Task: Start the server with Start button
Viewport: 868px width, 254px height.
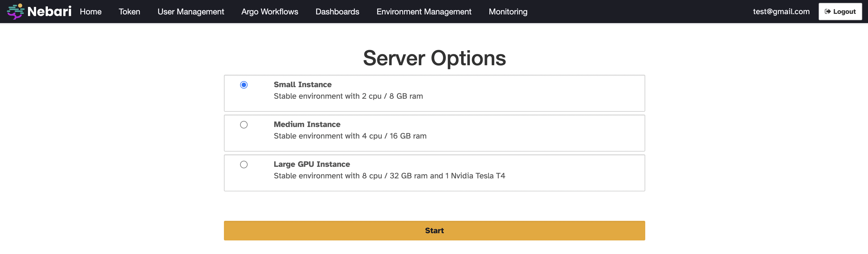Action: pyautogui.click(x=434, y=230)
